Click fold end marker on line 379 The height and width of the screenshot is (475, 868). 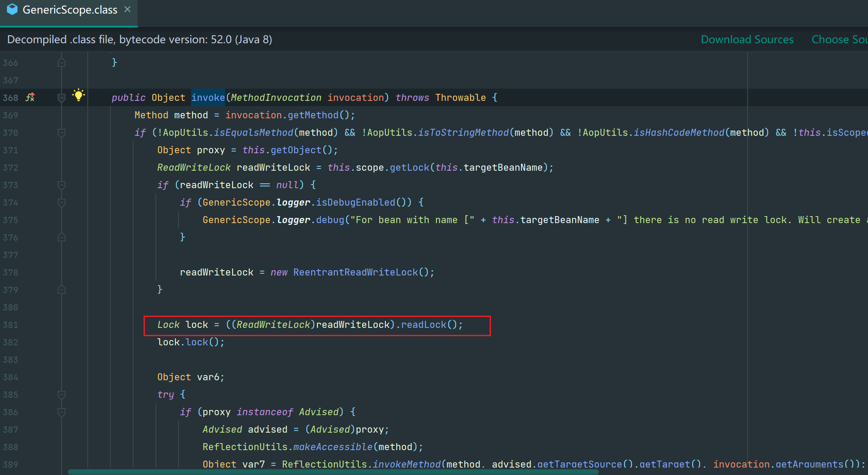pyautogui.click(x=62, y=289)
